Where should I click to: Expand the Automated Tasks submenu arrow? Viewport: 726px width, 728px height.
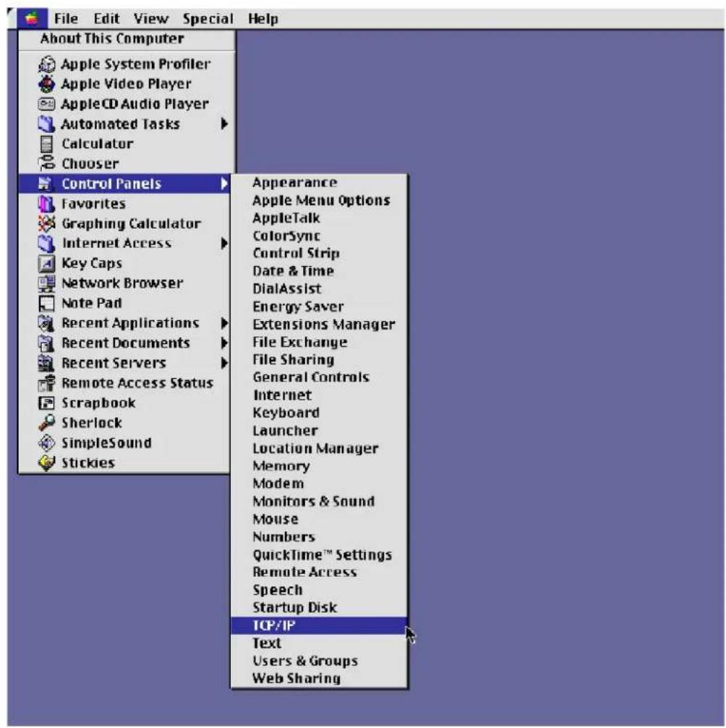224,124
